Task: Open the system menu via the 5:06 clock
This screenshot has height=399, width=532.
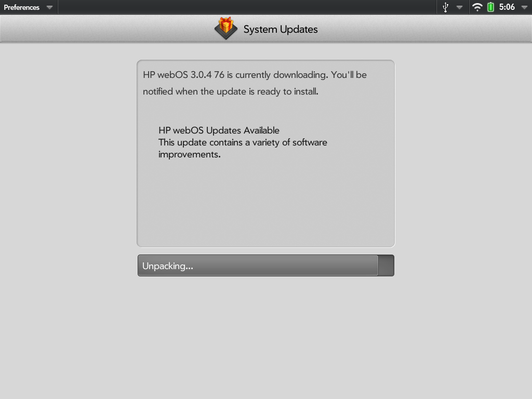Action: click(507, 7)
